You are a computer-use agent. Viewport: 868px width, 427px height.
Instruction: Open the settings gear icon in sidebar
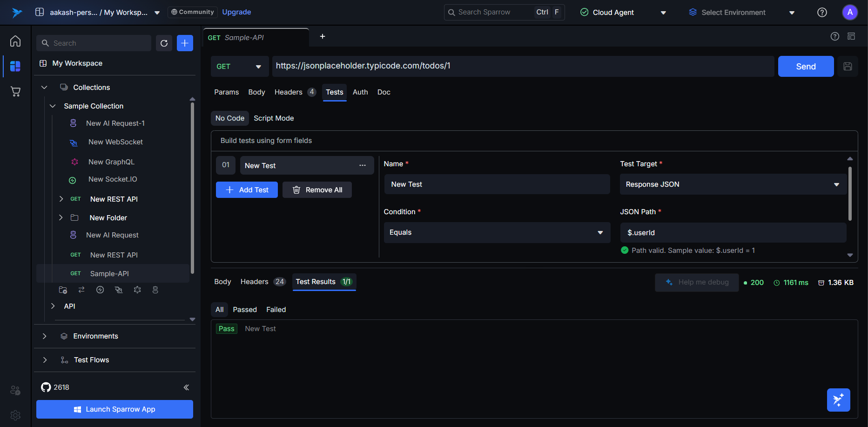pos(15,414)
